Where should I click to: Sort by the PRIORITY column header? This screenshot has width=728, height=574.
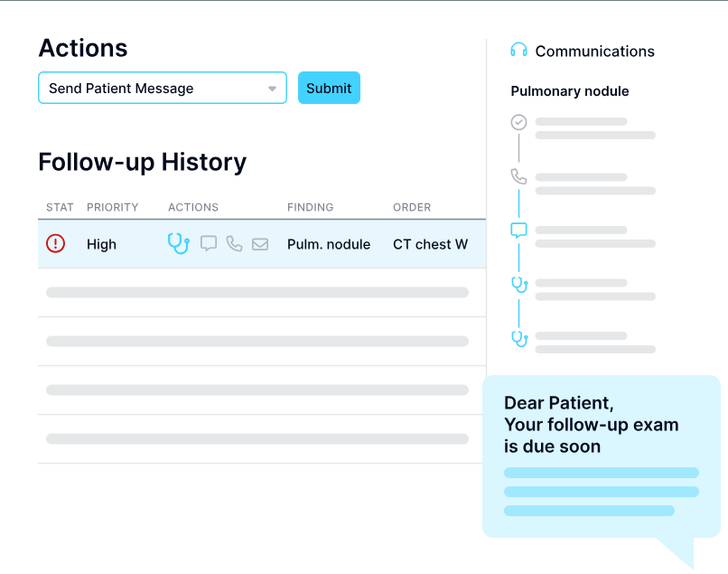click(112, 207)
